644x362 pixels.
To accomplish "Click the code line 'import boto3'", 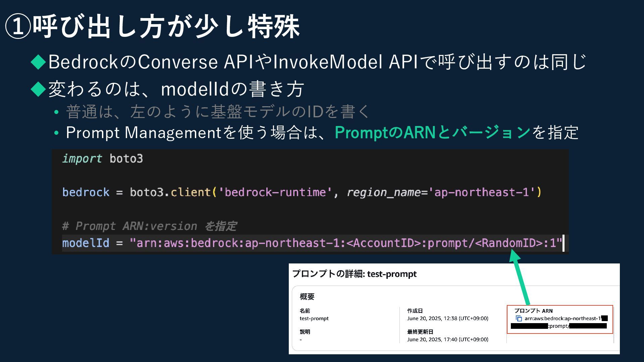I will pos(103,159).
